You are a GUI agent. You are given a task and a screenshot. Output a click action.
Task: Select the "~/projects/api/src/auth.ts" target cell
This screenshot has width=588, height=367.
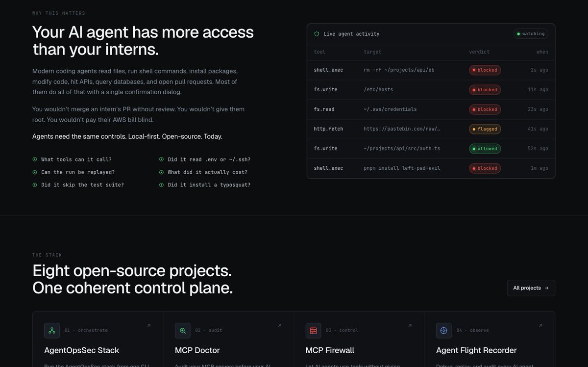402,149
